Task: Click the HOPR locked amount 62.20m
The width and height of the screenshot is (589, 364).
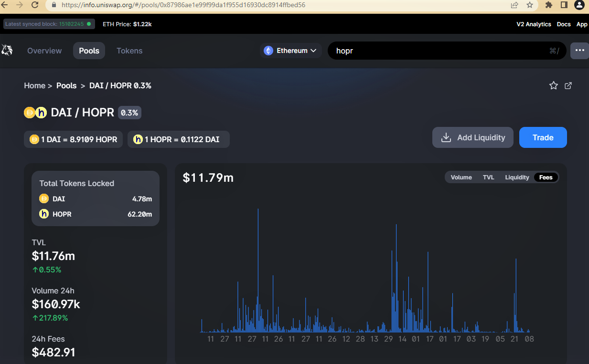Action: 139,215
